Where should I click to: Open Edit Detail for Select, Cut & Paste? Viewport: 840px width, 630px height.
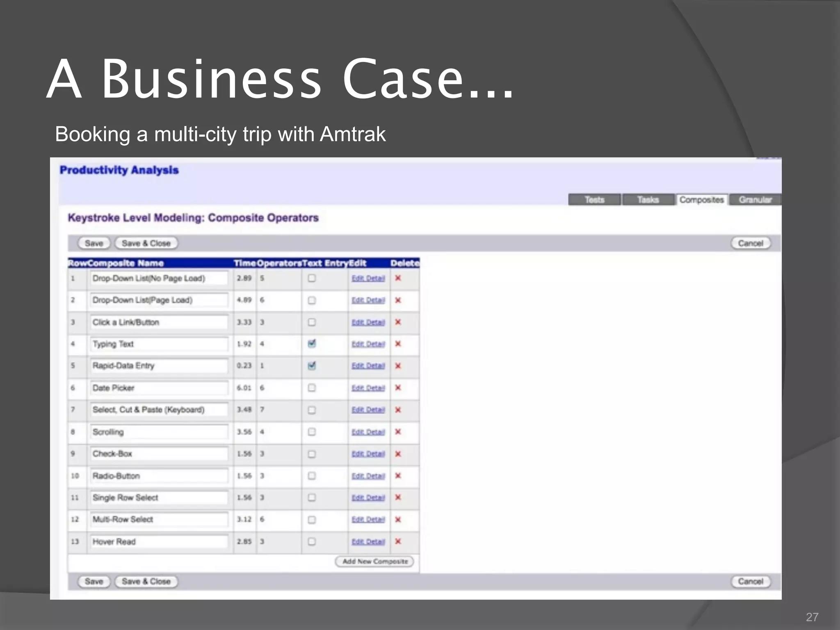click(368, 410)
